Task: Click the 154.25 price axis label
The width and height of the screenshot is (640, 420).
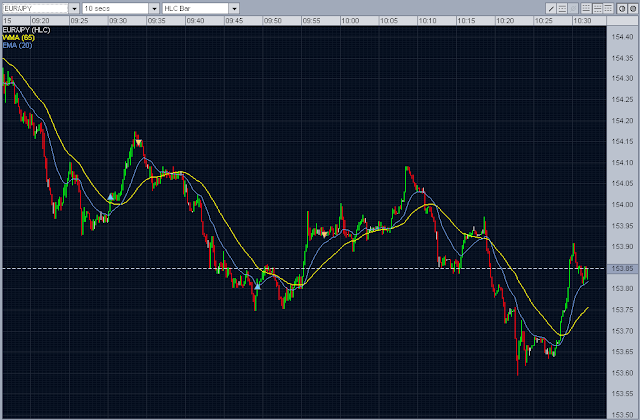Action: 622,100
